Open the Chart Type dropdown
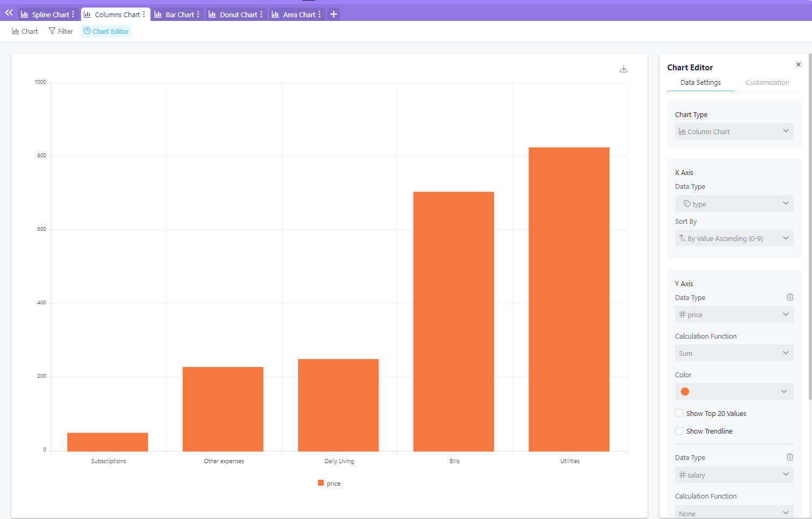Image resolution: width=812 pixels, height=519 pixels. click(x=734, y=131)
